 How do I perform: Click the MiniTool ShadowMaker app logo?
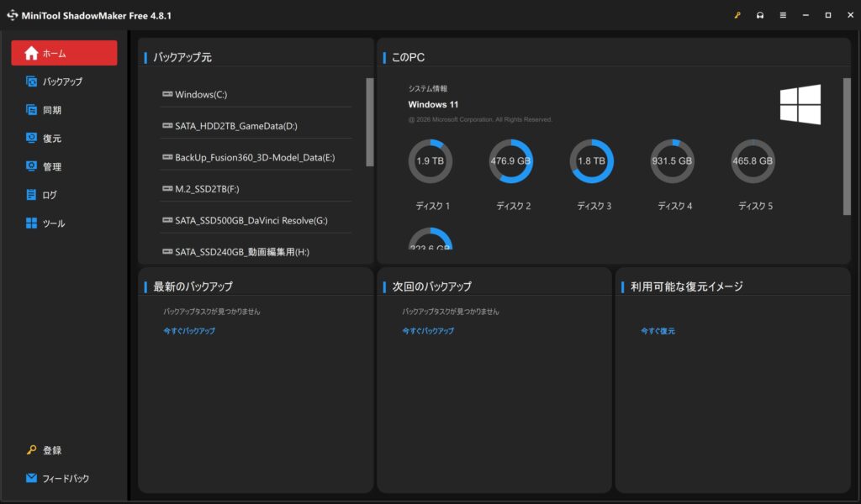point(12,15)
